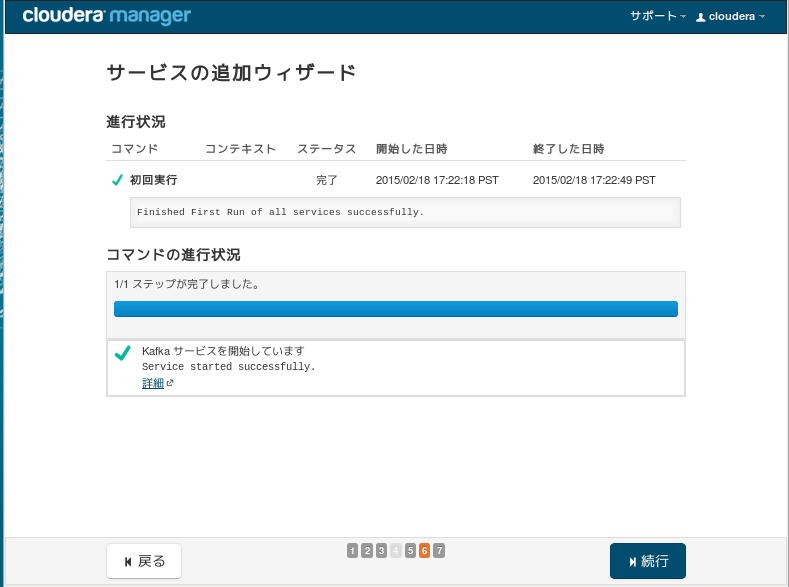Click the green checkmark beside 初回実行

[117, 180]
